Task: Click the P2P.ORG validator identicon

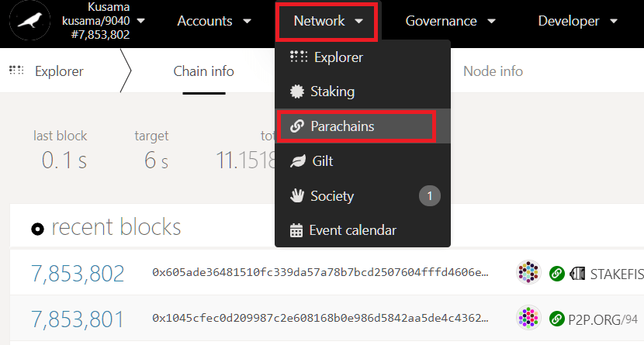Action: tap(528, 318)
